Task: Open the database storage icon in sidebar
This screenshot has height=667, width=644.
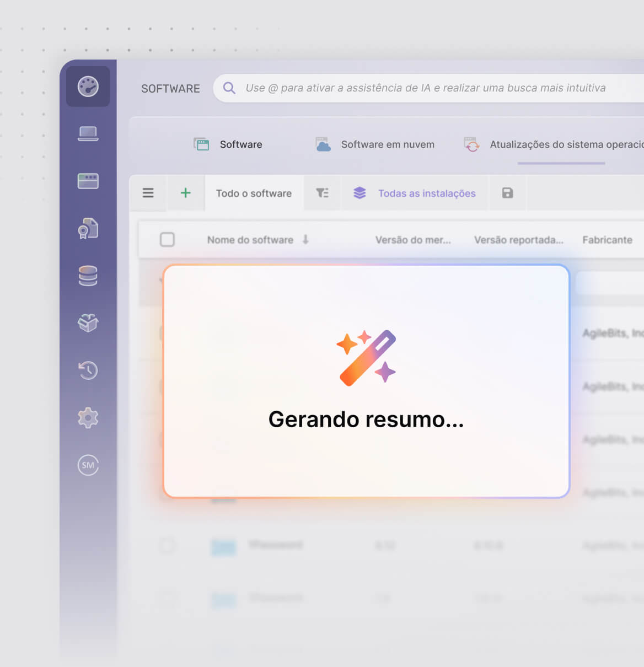Action: pyautogui.click(x=88, y=276)
